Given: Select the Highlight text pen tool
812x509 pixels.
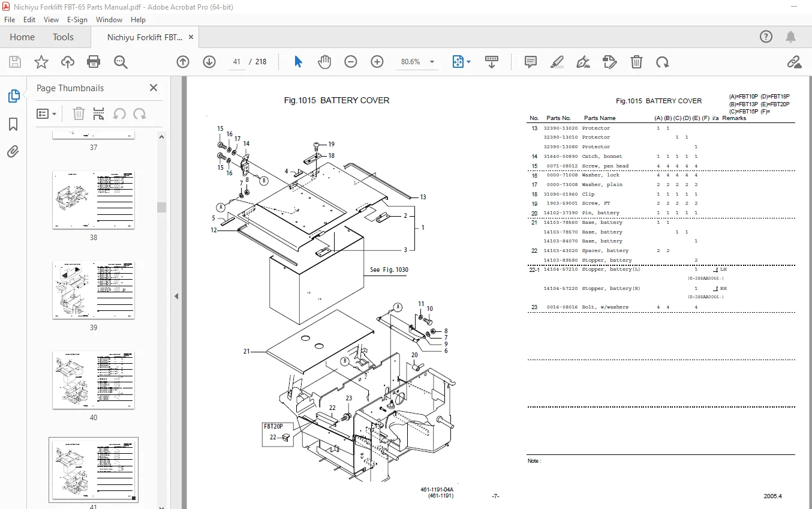Looking at the screenshot, I should 557,62.
